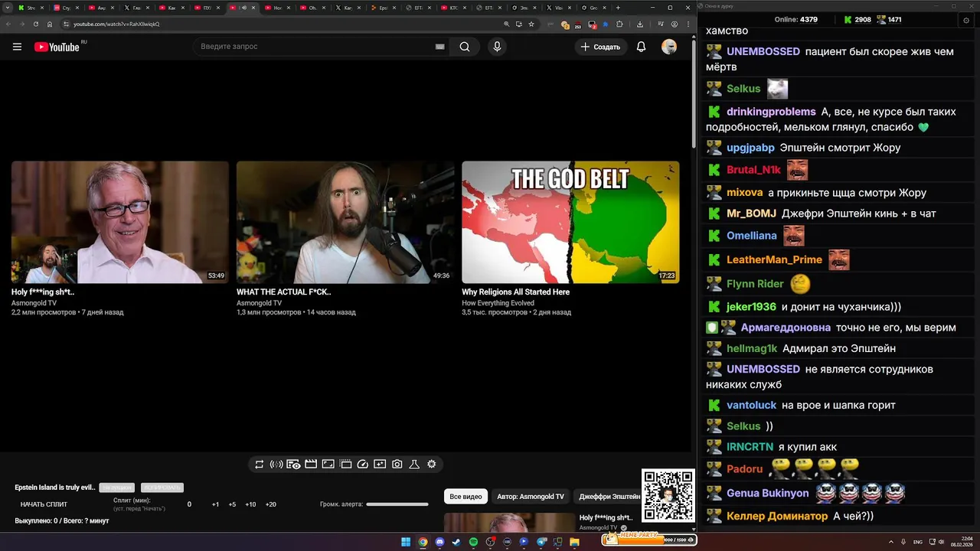
Task: Open 'WHAT THE ACTUAL F*CK..' video thumbnail
Action: (x=345, y=222)
